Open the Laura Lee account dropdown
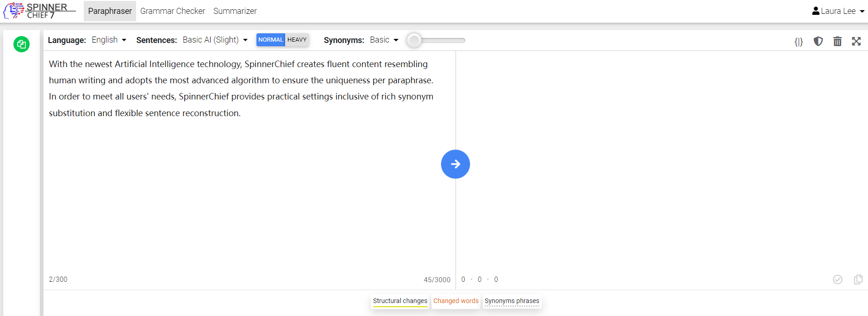 pyautogui.click(x=838, y=11)
